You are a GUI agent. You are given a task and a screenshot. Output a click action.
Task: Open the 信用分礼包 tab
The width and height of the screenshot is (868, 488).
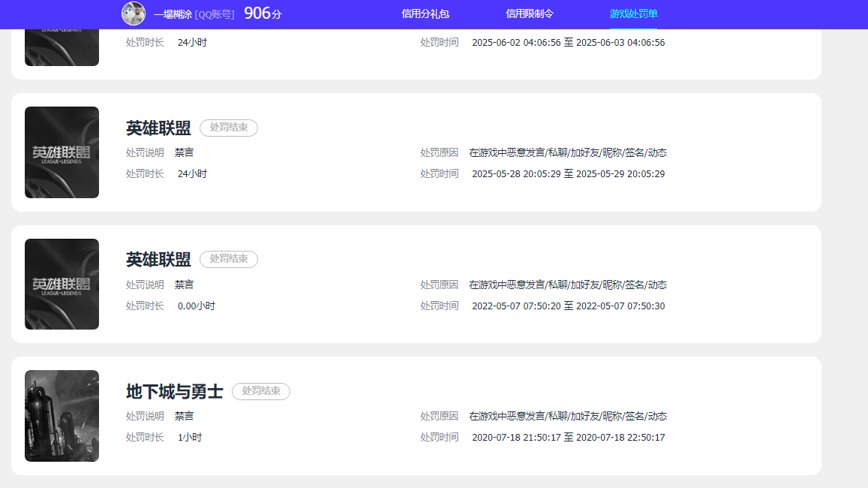pyautogui.click(x=425, y=14)
